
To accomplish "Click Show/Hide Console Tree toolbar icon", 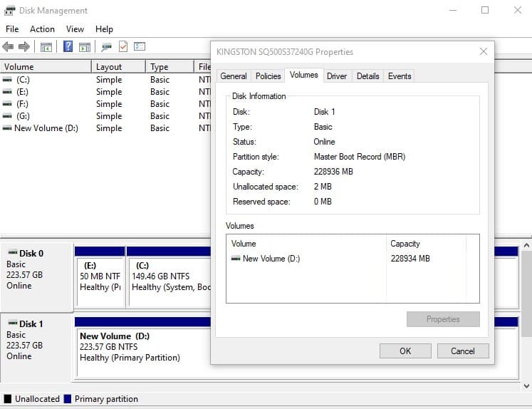I will click(x=46, y=47).
